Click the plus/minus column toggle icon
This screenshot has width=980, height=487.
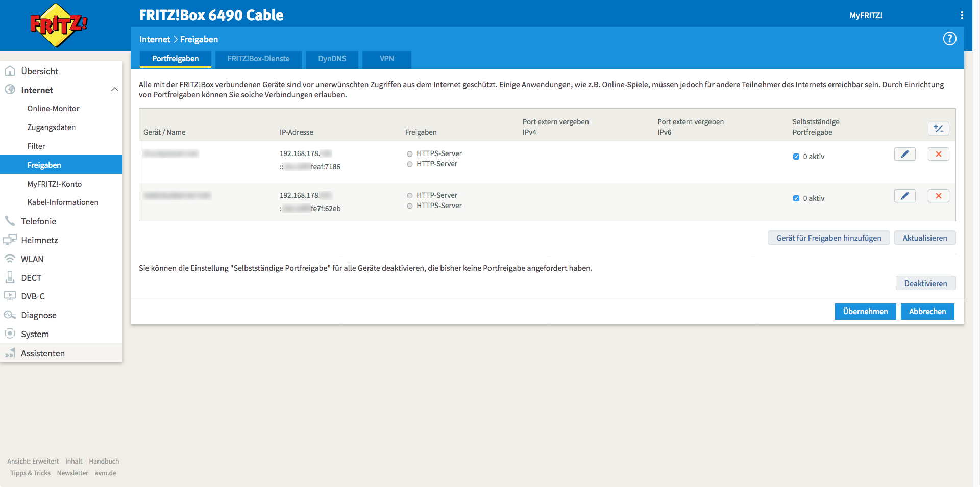pyautogui.click(x=938, y=129)
